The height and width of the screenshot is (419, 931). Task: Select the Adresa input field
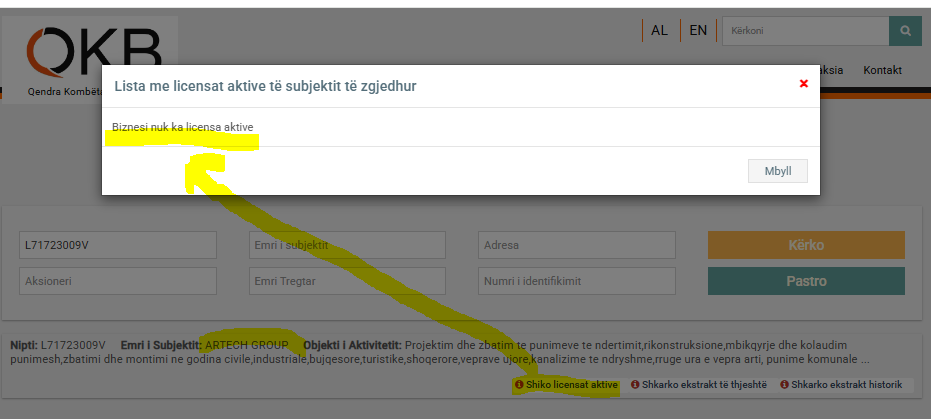(577, 245)
